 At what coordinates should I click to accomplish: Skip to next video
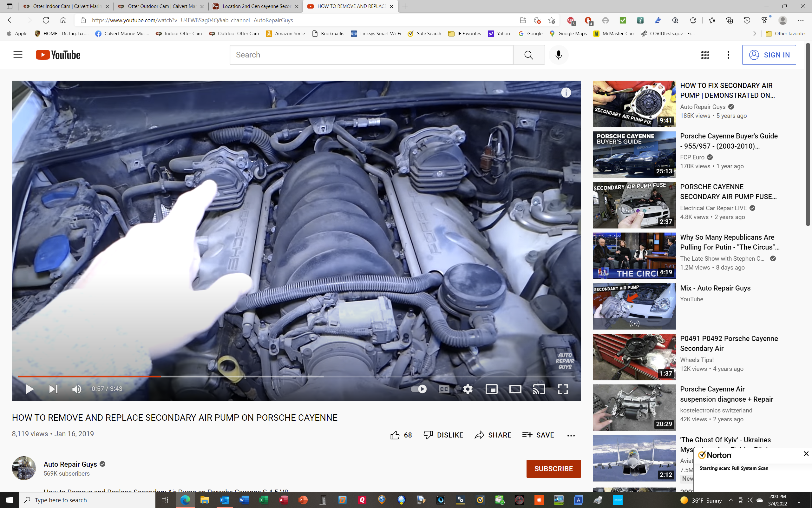53,389
